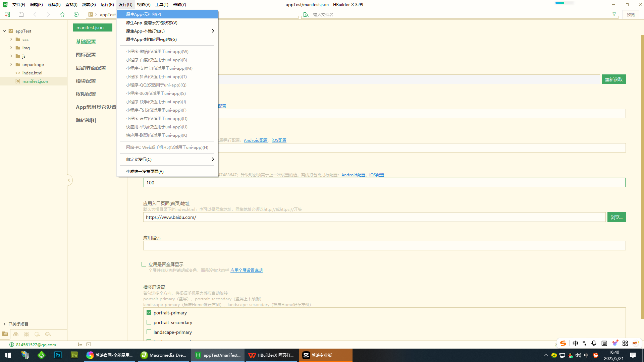Click the 重新获取 button

[x=613, y=79]
